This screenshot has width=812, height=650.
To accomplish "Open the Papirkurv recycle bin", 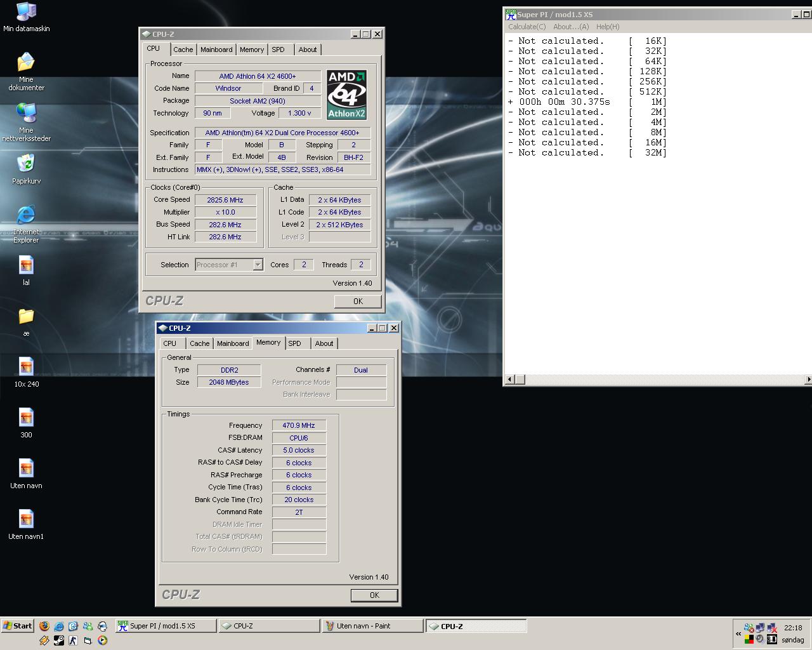I will coord(26,169).
